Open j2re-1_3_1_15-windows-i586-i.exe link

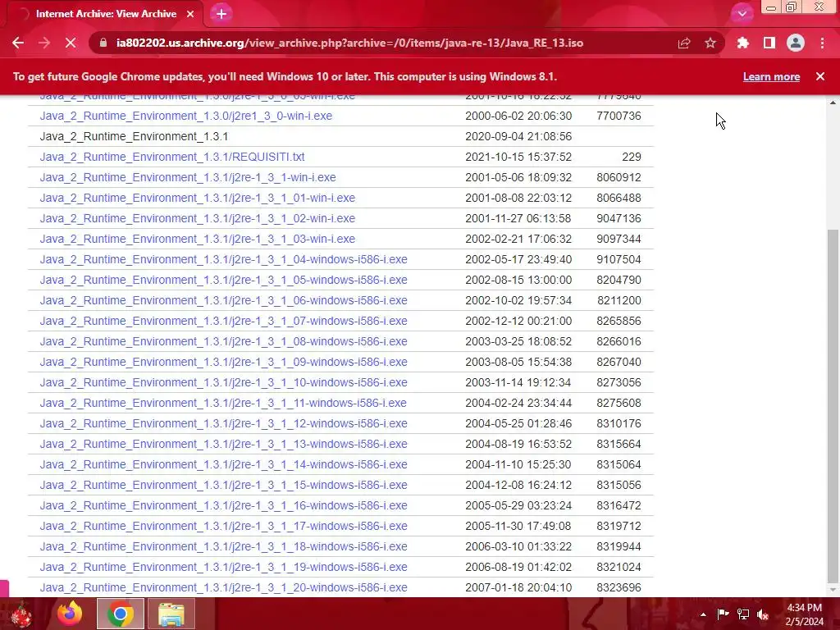tap(223, 485)
